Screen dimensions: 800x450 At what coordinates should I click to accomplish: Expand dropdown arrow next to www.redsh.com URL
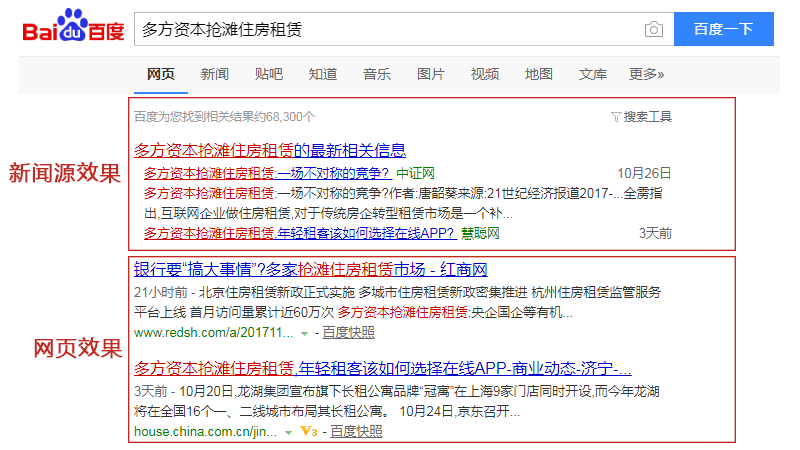[x=305, y=334]
